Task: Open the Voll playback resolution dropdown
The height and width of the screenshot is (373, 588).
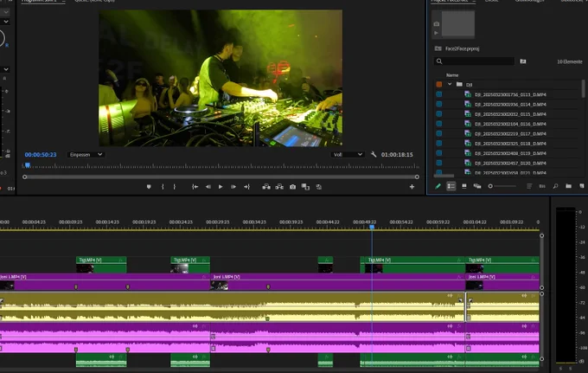Action: (348, 155)
